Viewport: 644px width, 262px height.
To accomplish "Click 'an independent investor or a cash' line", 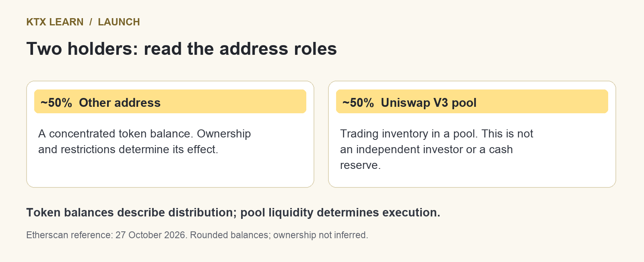I will click(427, 150).
